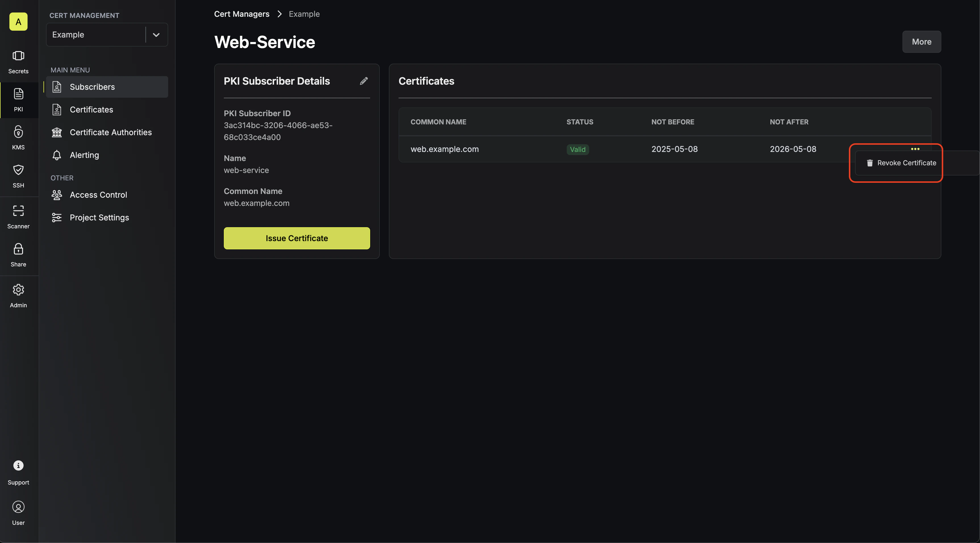Expand the Example project dropdown arrow
Image resolution: width=980 pixels, height=543 pixels.
coord(156,35)
